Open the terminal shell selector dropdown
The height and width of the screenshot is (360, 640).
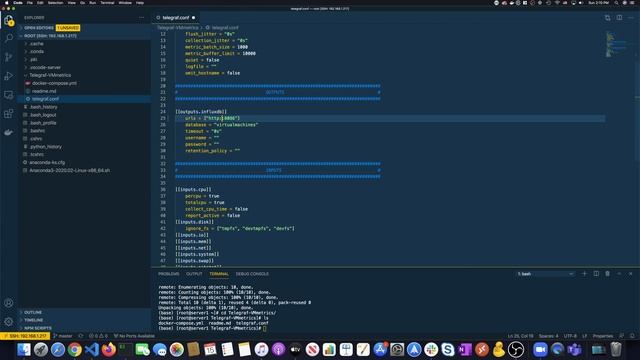545,274
